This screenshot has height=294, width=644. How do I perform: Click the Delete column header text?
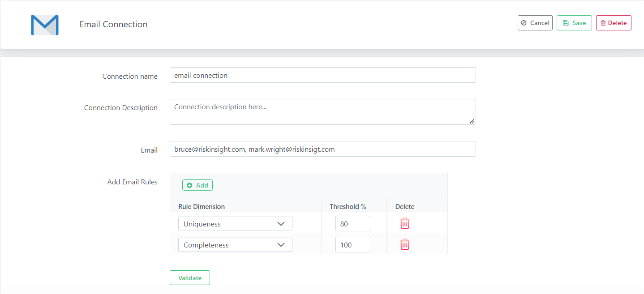point(405,206)
